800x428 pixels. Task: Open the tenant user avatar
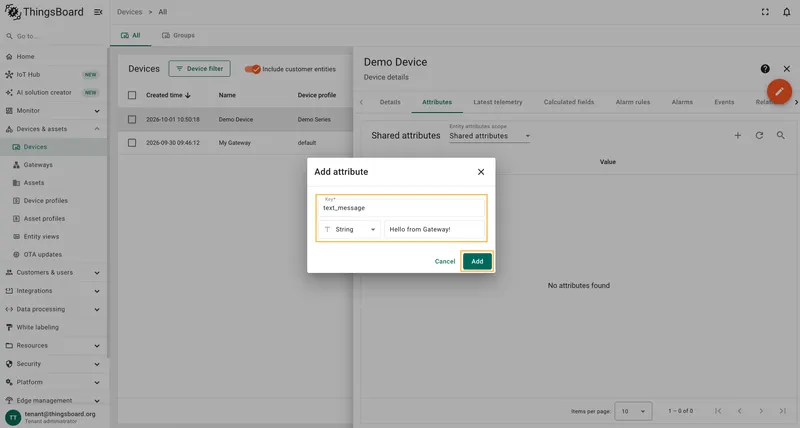point(13,417)
